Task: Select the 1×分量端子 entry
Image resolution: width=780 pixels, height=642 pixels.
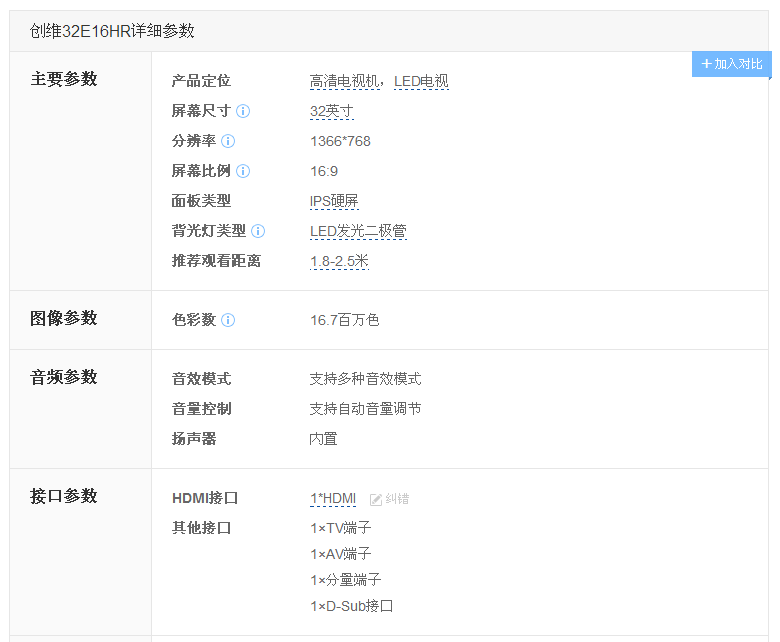Action: click(346, 580)
